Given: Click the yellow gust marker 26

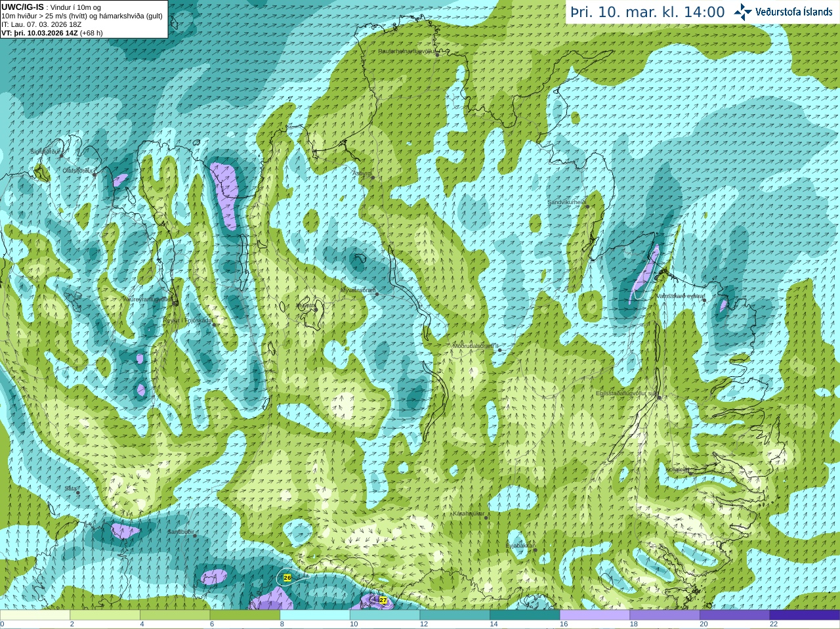Looking at the screenshot, I should click(287, 578).
